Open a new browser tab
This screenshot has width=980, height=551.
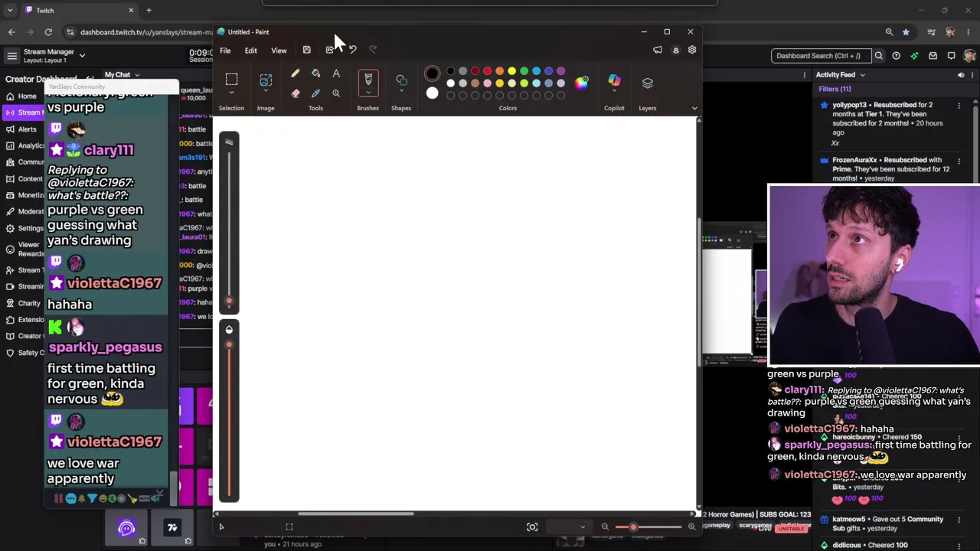tap(149, 11)
